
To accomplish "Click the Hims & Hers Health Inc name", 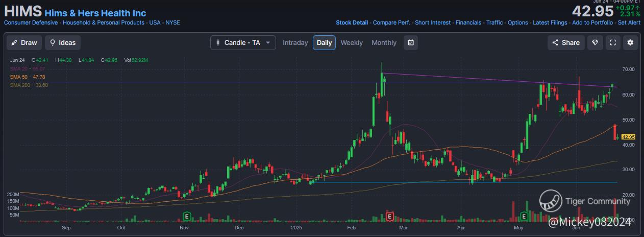I will coord(95,13).
